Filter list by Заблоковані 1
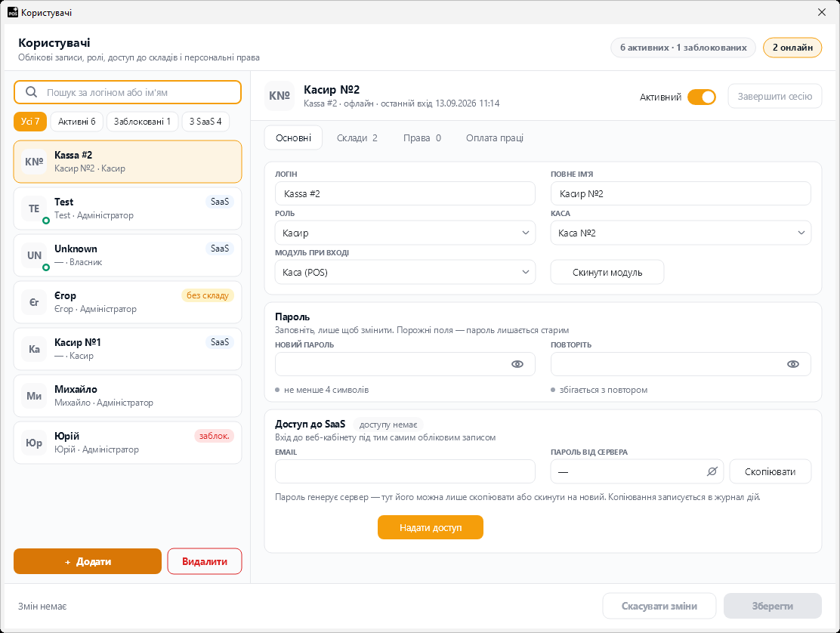 click(142, 122)
